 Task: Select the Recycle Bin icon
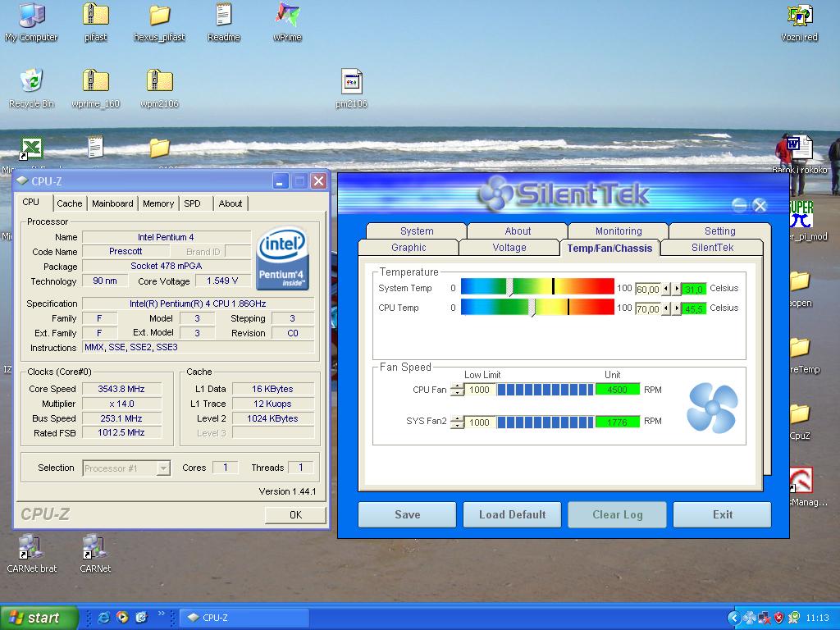pyautogui.click(x=32, y=89)
